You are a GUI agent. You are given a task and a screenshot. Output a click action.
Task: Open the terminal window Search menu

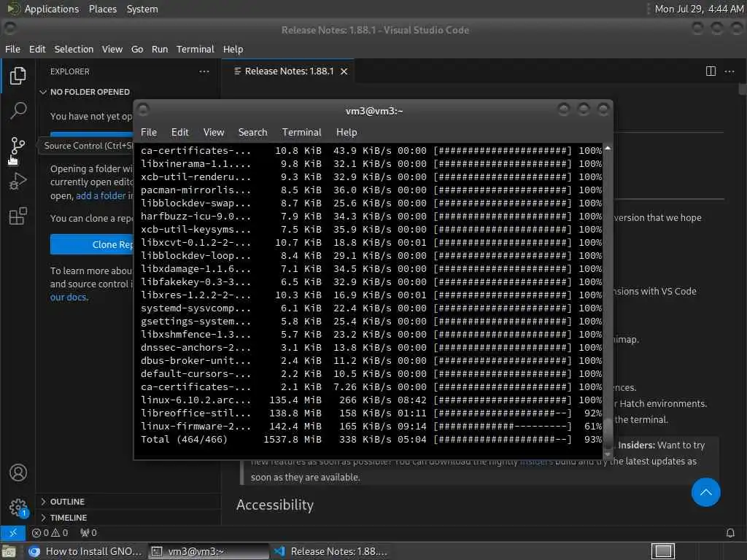click(x=253, y=133)
